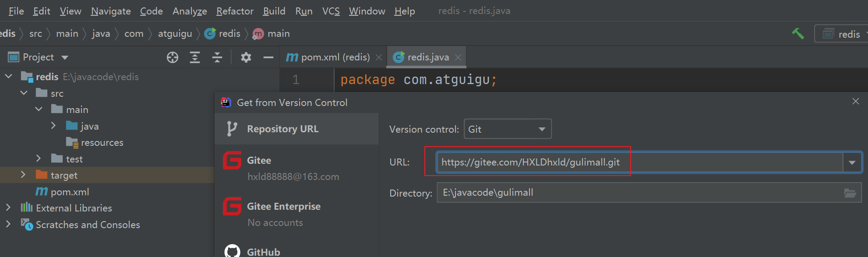Select the target folder in project tree
Screen dimensions: 868x257
pyautogui.click(x=57, y=176)
